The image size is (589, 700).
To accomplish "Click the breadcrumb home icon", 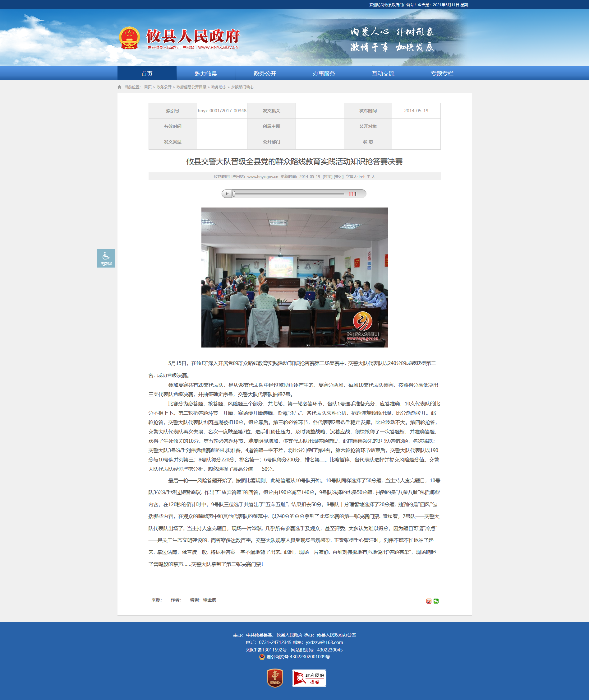I will pyautogui.click(x=120, y=87).
